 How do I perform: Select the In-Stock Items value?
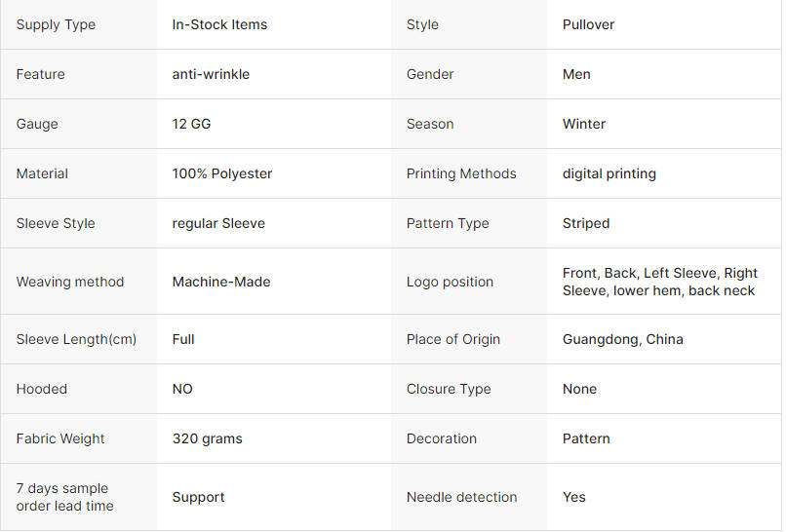click(219, 24)
